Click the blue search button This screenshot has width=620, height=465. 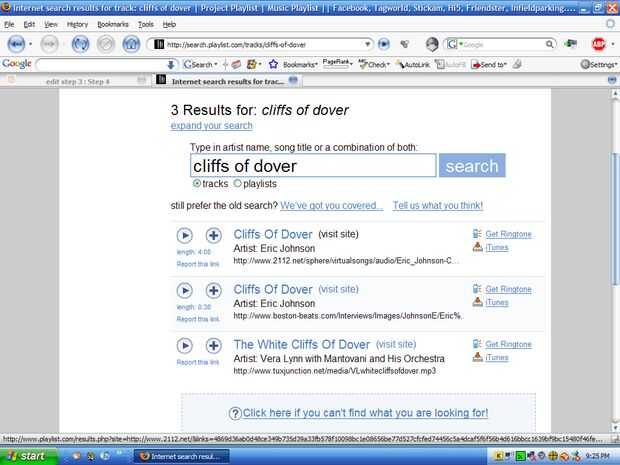472,165
